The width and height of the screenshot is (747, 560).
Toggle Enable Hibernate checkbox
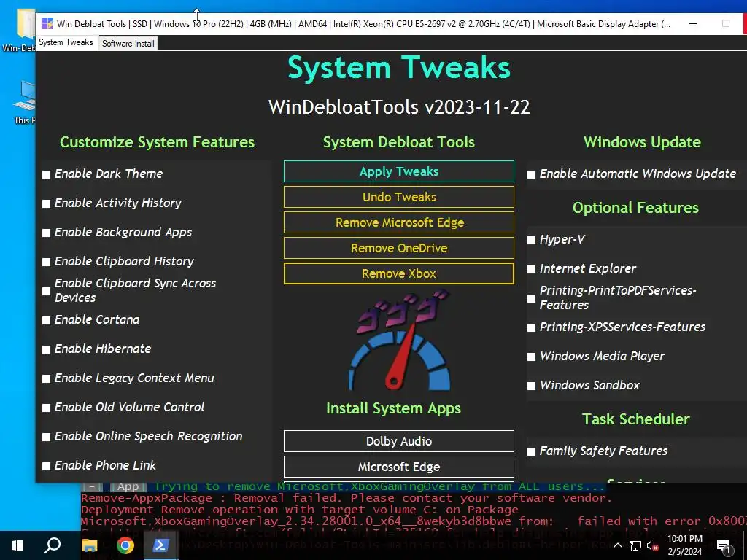[46, 349]
